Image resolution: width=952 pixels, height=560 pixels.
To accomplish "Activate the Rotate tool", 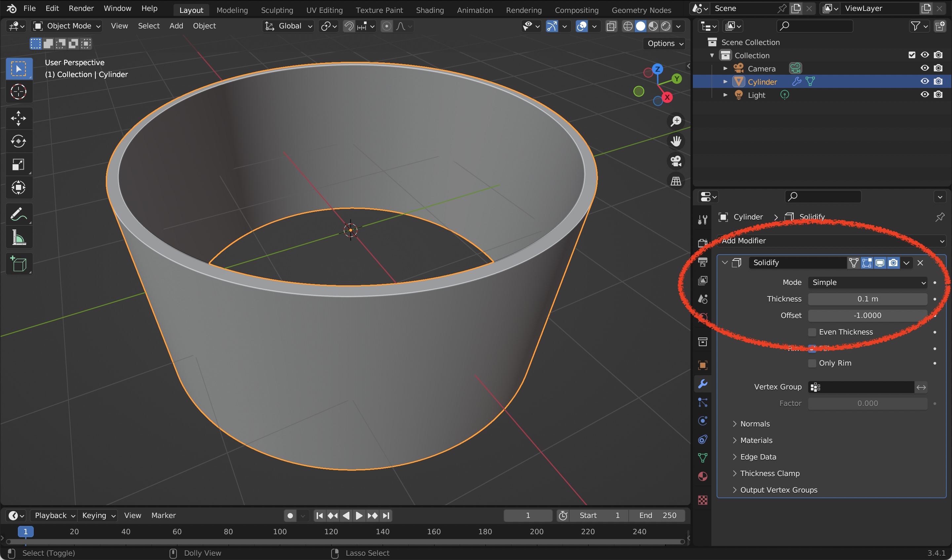I will pos(18,142).
